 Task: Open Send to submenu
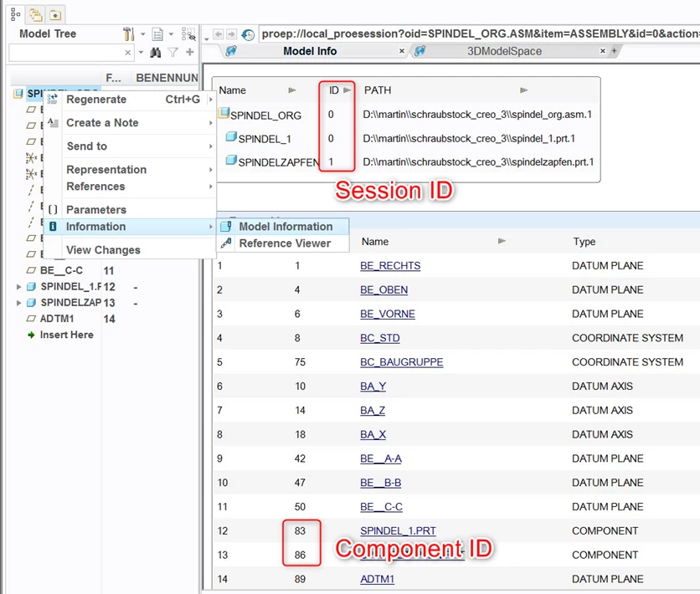[x=130, y=146]
